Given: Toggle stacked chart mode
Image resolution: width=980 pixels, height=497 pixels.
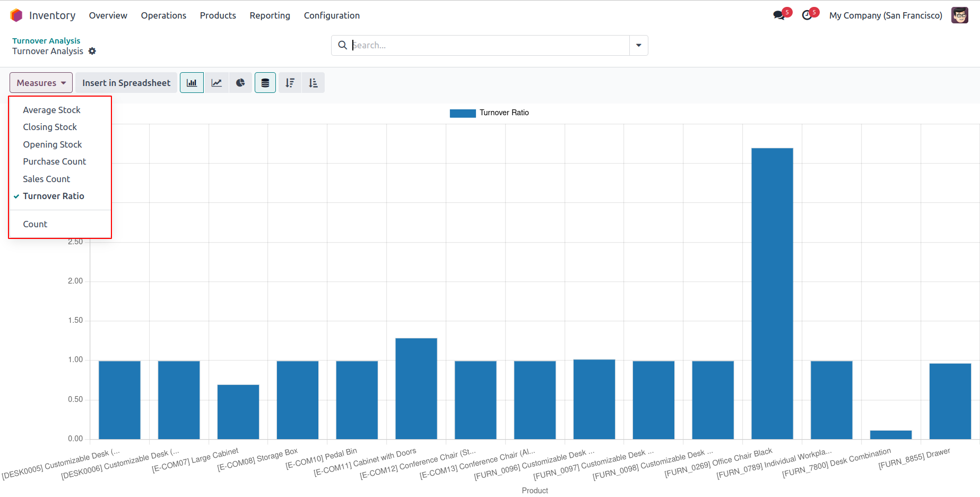Looking at the screenshot, I should point(265,83).
